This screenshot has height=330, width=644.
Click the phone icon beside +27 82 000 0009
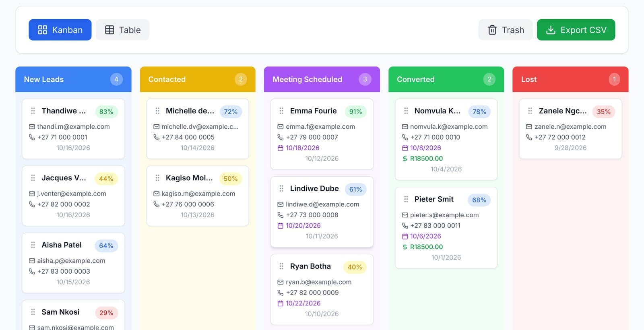[281, 293]
